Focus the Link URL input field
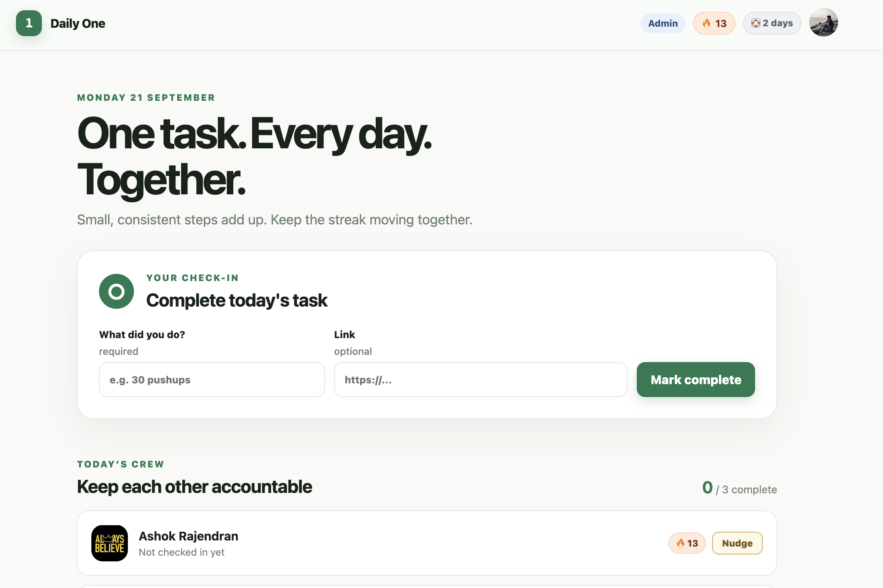Screen dimensions: 883x588 tap(481, 380)
